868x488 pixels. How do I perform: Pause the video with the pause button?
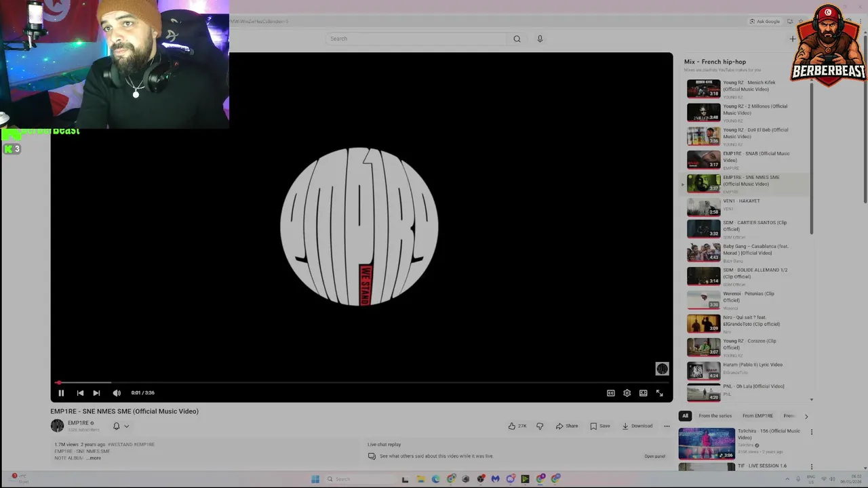click(x=61, y=392)
